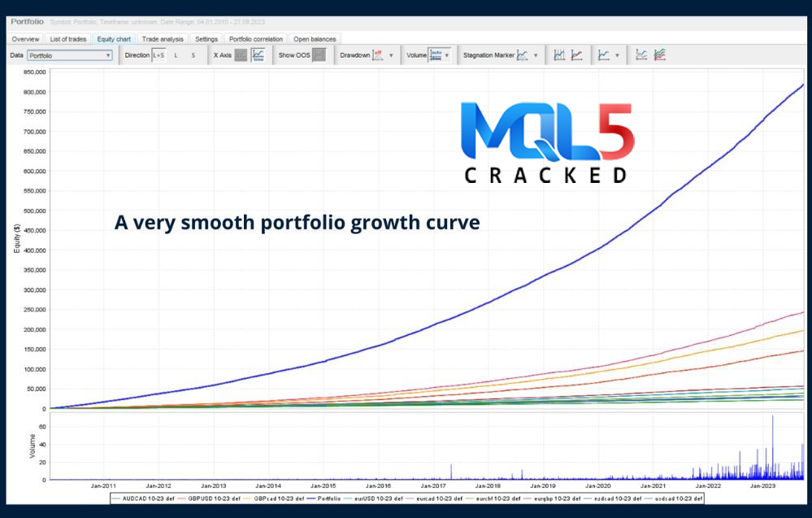
Task: Click the bar-style chart icon after Stagnation Marker
Action: coord(559,55)
